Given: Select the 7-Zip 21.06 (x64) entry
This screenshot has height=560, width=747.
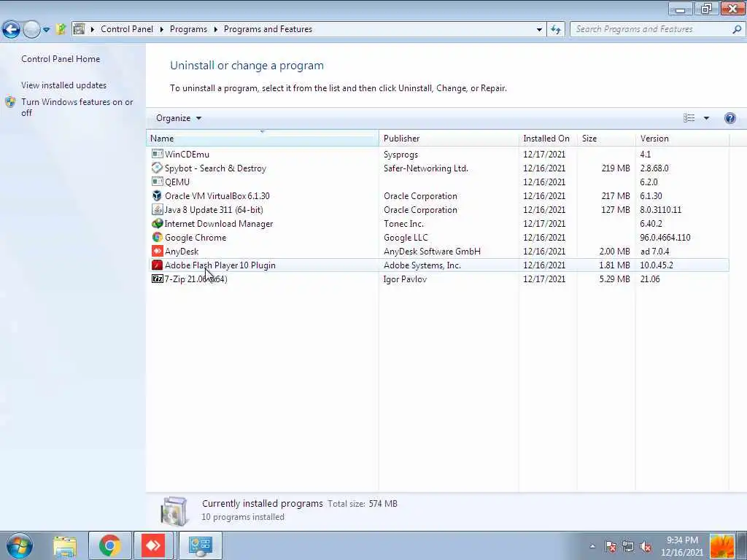Looking at the screenshot, I should tap(196, 279).
